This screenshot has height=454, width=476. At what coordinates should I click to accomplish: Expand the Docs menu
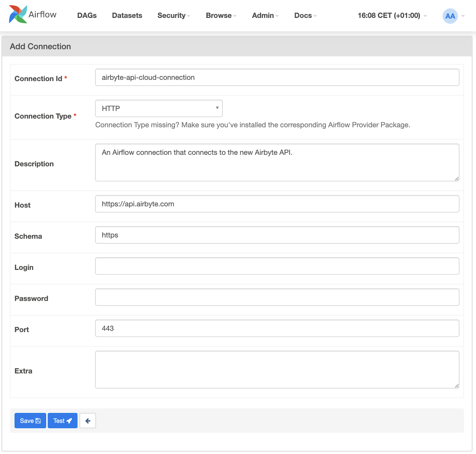[x=305, y=15]
